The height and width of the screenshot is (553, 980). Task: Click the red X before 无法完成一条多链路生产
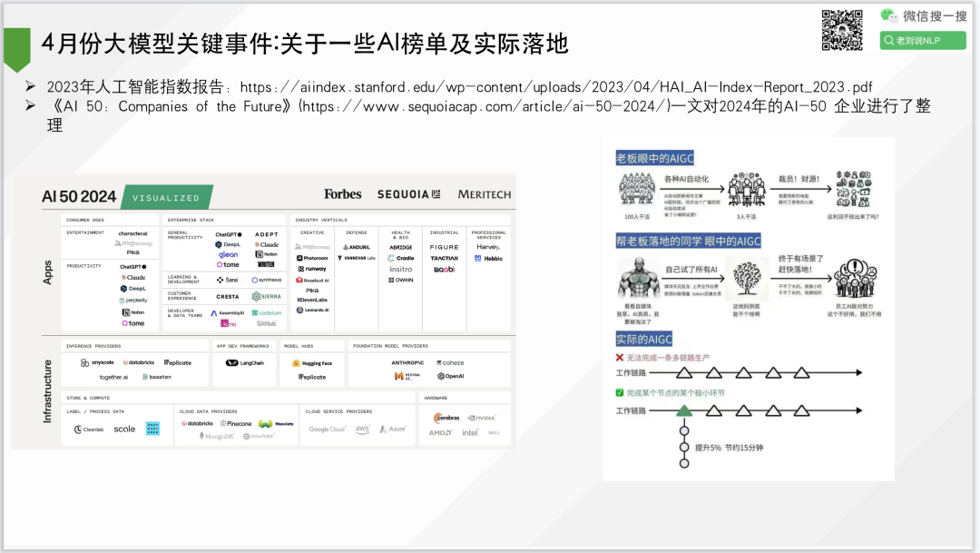pos(620,358)
